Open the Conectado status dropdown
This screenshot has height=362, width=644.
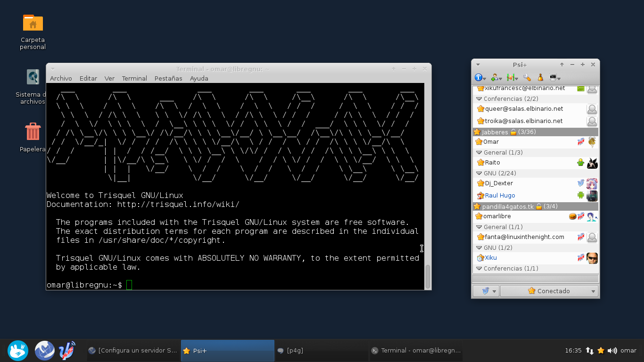(x=549, y=291)
